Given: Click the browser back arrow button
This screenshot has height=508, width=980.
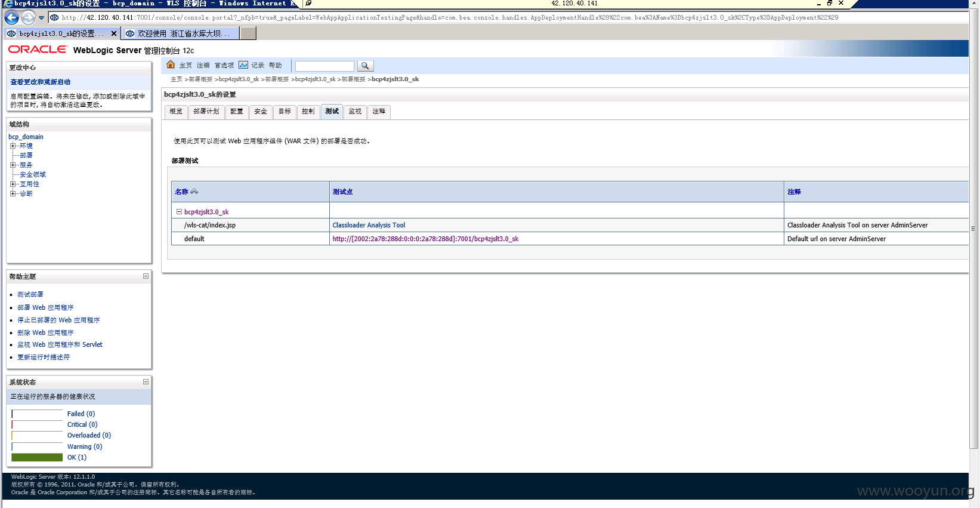Looking at the screenshot, I should [11, 17].
